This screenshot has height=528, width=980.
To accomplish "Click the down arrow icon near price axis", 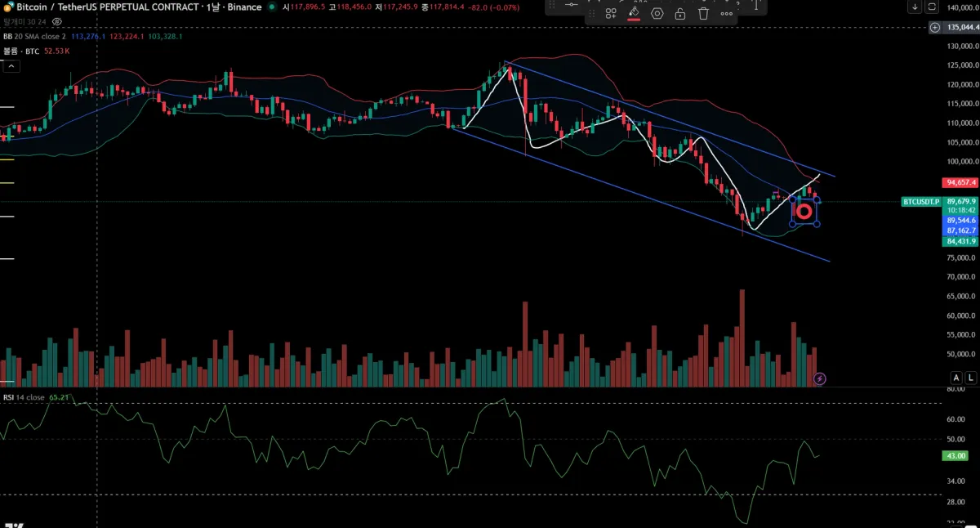I will (x=915, y=7).
